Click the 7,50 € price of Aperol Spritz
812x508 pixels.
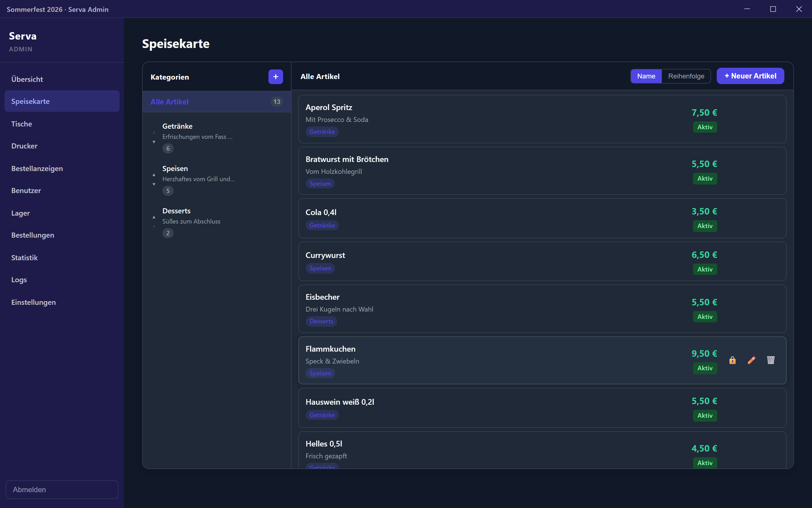click(704, 113)
